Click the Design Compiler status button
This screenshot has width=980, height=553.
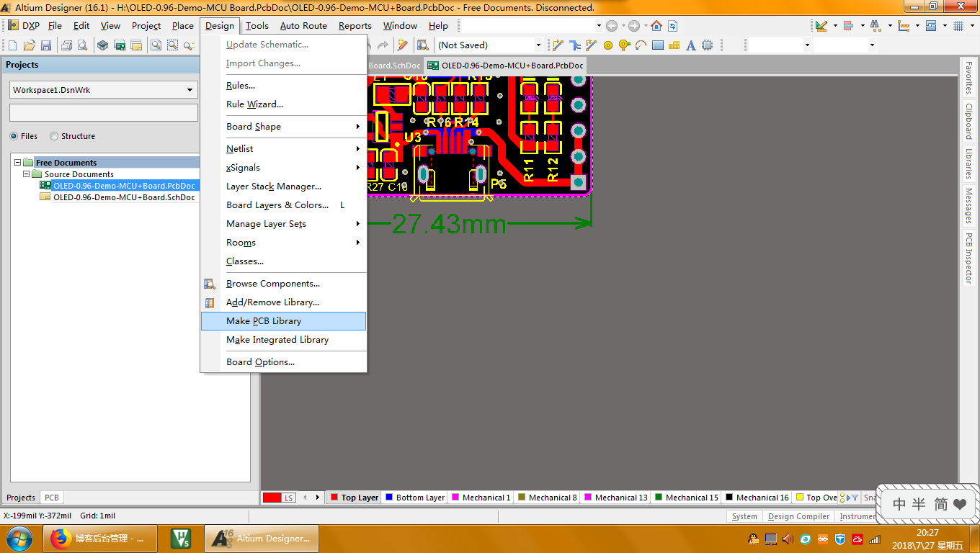pos(798,516)
